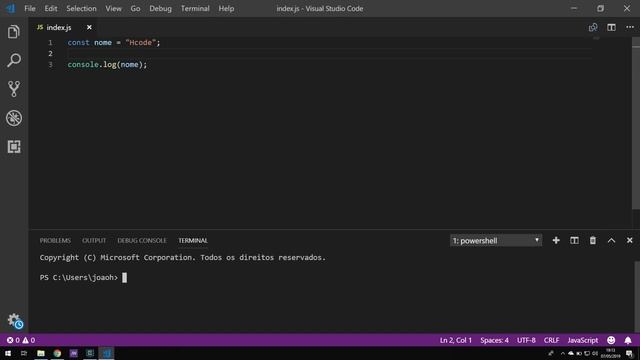Open the File menu
Viewport: 640px width, 360px height.
29,9
